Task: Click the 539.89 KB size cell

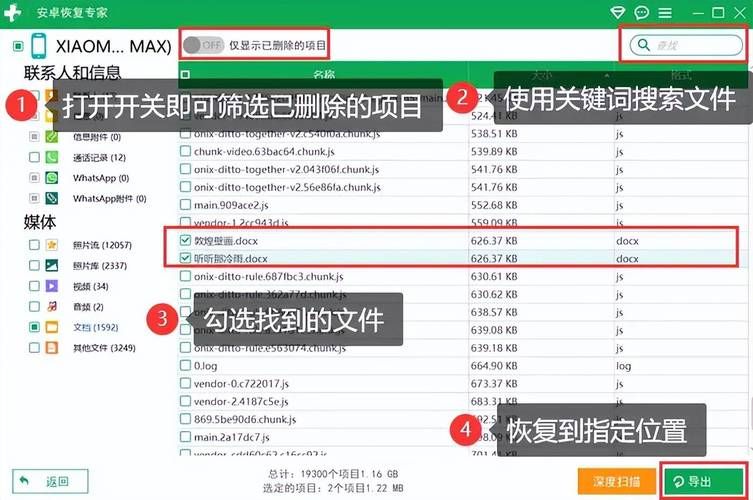Action: [x=494, y=152]
